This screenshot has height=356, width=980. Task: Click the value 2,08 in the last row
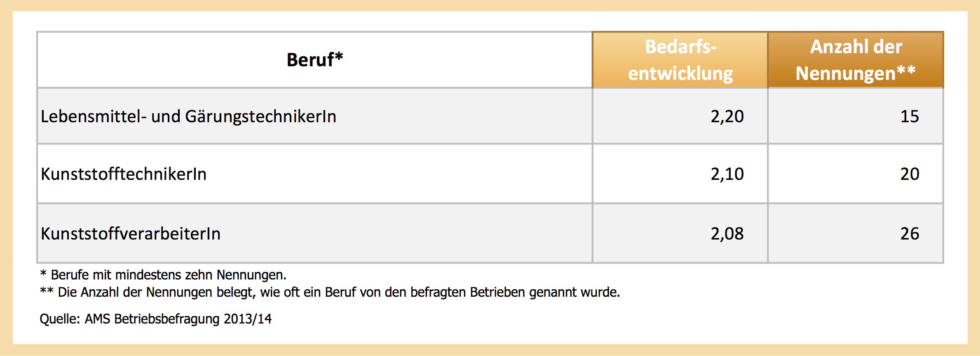(x=727, y=234)
